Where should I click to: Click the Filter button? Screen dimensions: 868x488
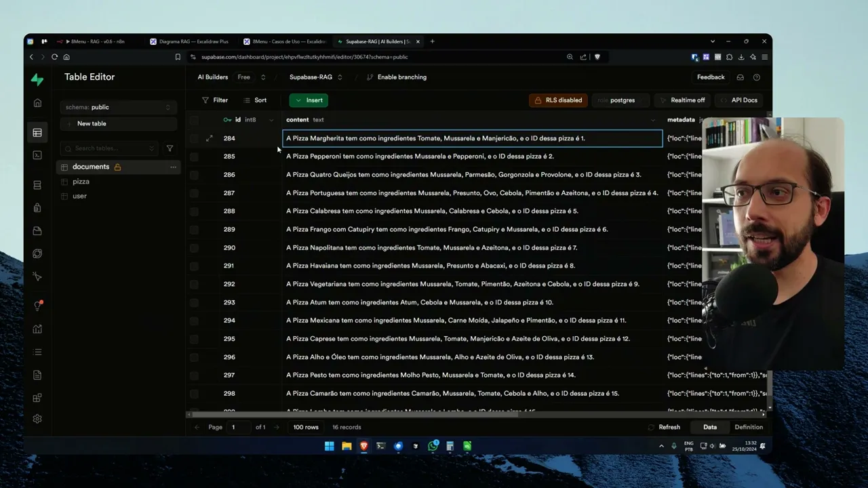(215, 100)
